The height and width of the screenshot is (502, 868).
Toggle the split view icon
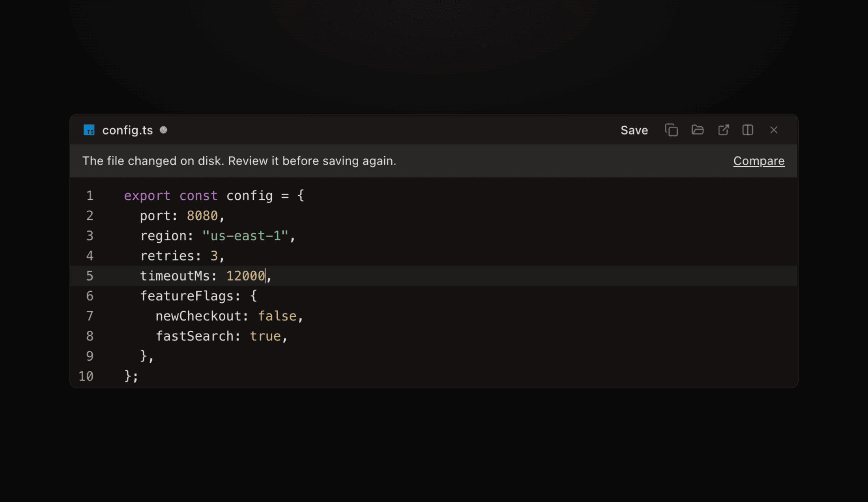748,130
